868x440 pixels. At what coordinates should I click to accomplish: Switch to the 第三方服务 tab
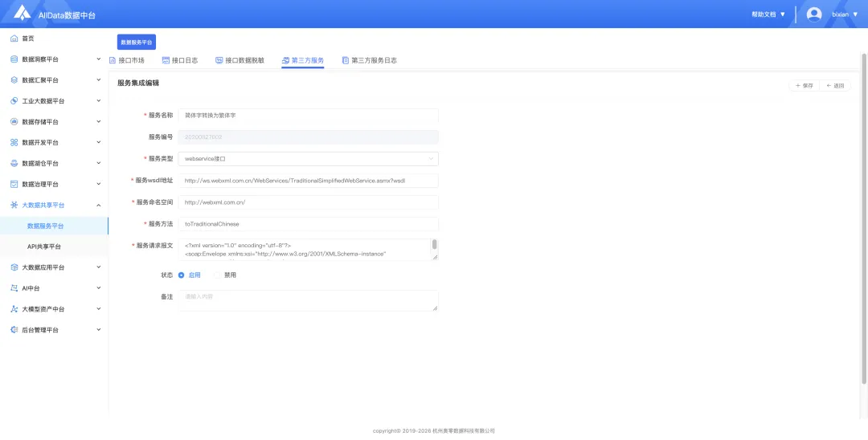click(x=303, y=60)
